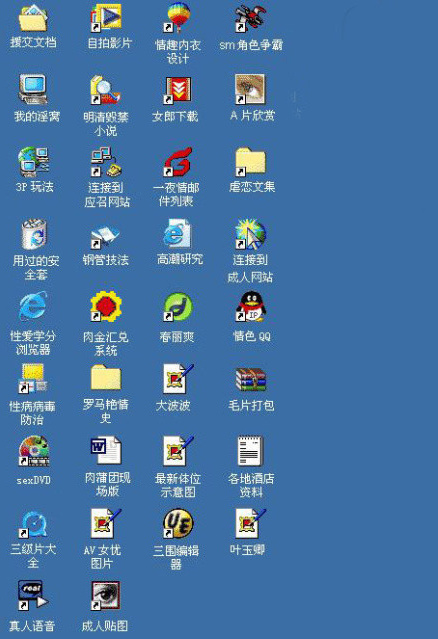Click the RealPlayer shortcut labeled 真人语音
Viewport: 438px width, 639px height.
point(32,595)
